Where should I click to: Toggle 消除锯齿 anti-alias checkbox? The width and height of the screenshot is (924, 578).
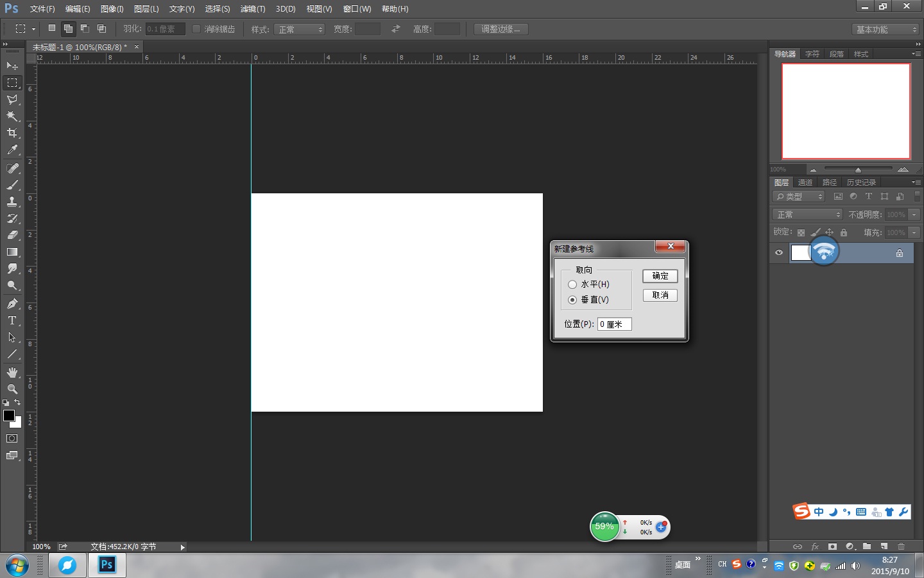[x=196, y=29]
